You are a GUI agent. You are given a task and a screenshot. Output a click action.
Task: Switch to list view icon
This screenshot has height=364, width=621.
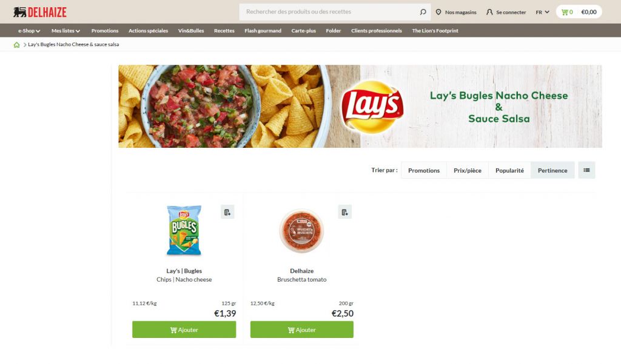coord(586,170)
